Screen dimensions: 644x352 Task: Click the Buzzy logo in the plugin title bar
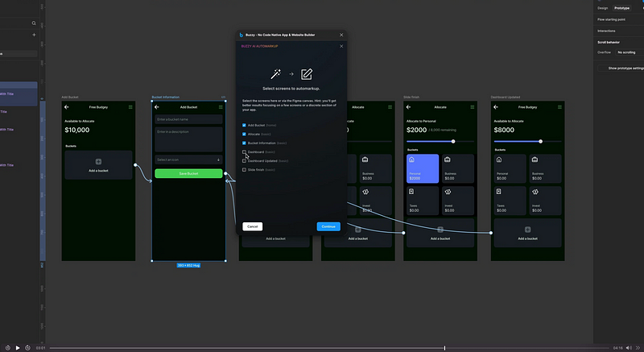point(241,35)
